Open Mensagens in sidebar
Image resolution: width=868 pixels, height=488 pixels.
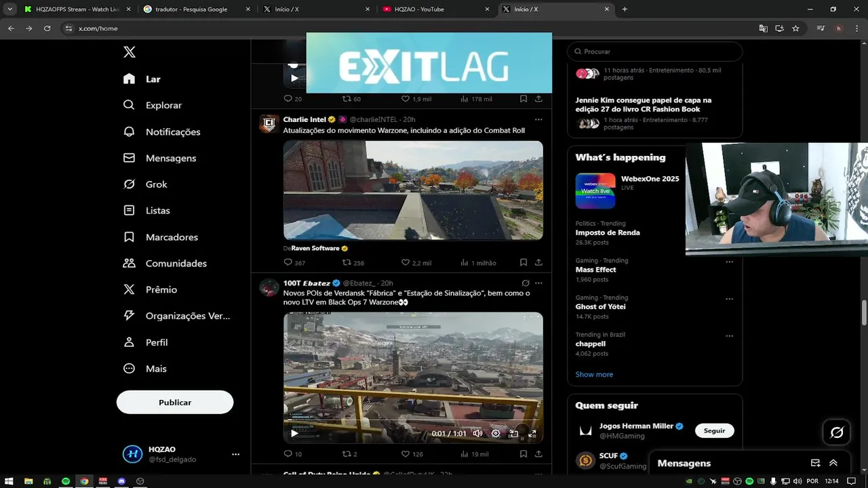(159, 158)
